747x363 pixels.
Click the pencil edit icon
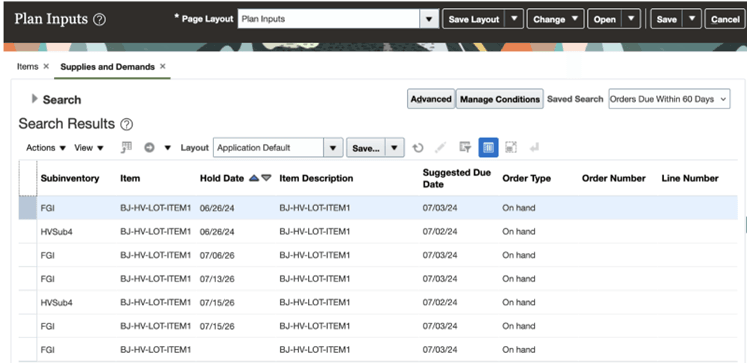click(x=441, y=148)
